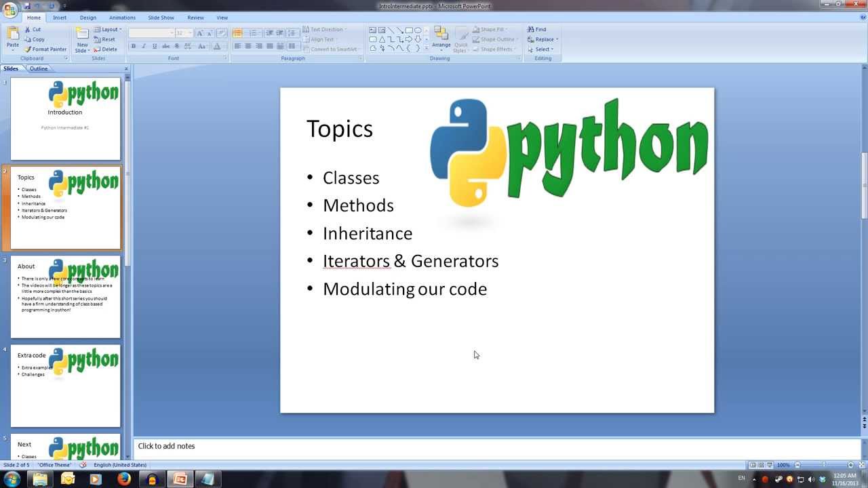Screen dimensions: 868x488
Task: Click the Decrease List Level icon
Action: coord(269,33)
